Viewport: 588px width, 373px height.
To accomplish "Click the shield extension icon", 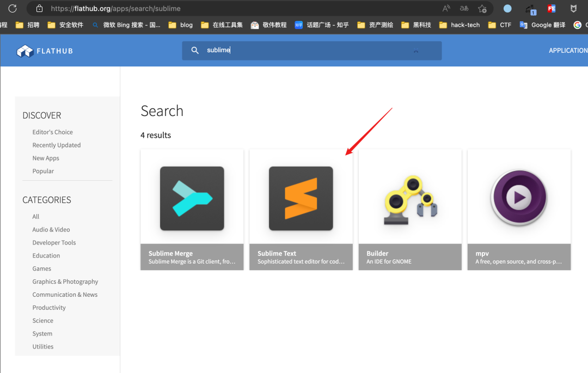I will point(573,8).
